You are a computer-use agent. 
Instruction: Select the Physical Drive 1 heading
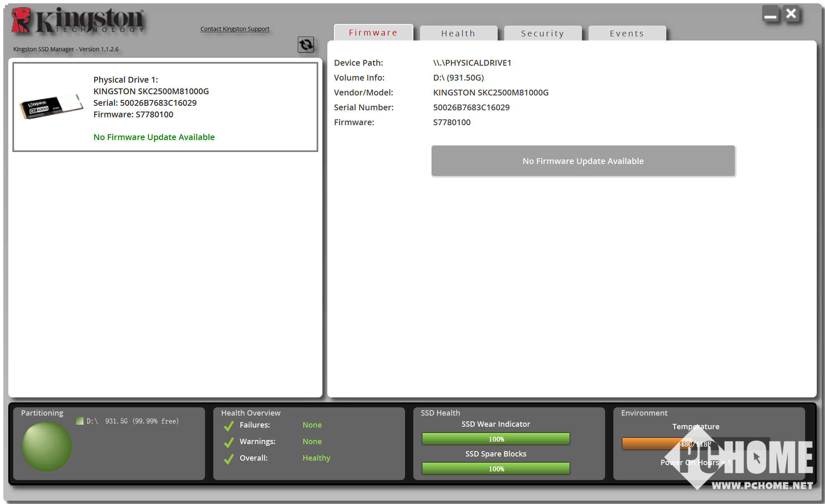[126, 80]
